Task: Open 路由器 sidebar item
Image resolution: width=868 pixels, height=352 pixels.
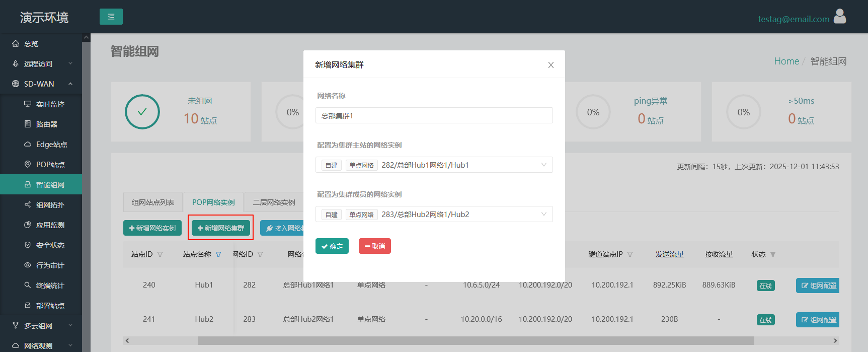Action: click(41, 124)
